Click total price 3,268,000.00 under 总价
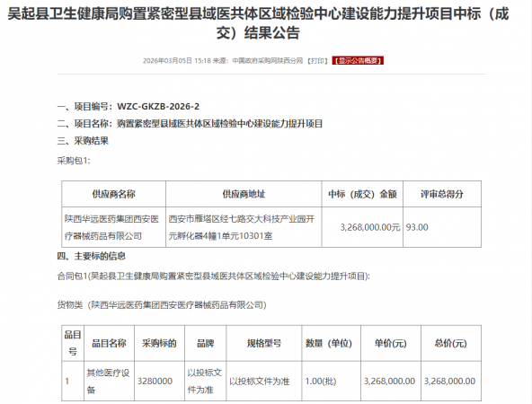532x404 pixels. pyautogui.click(x=449, y=382)
